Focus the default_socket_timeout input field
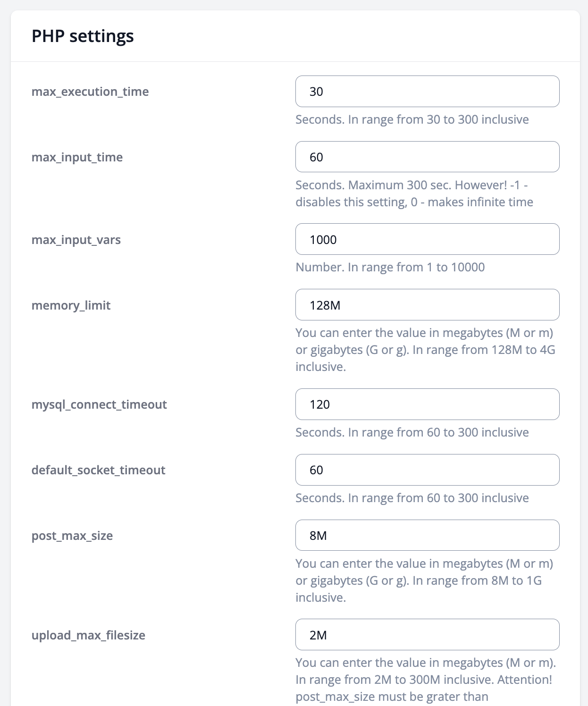 point(427,470)
